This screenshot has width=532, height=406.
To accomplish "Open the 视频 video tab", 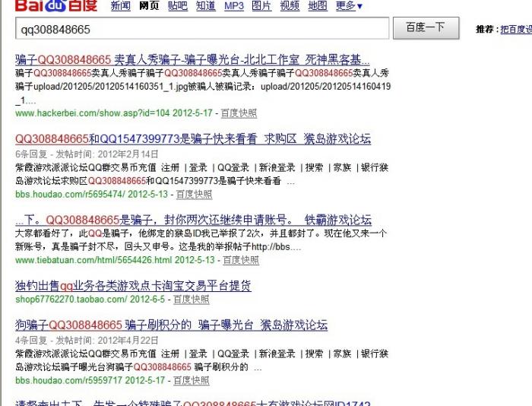I will (290, 6).
